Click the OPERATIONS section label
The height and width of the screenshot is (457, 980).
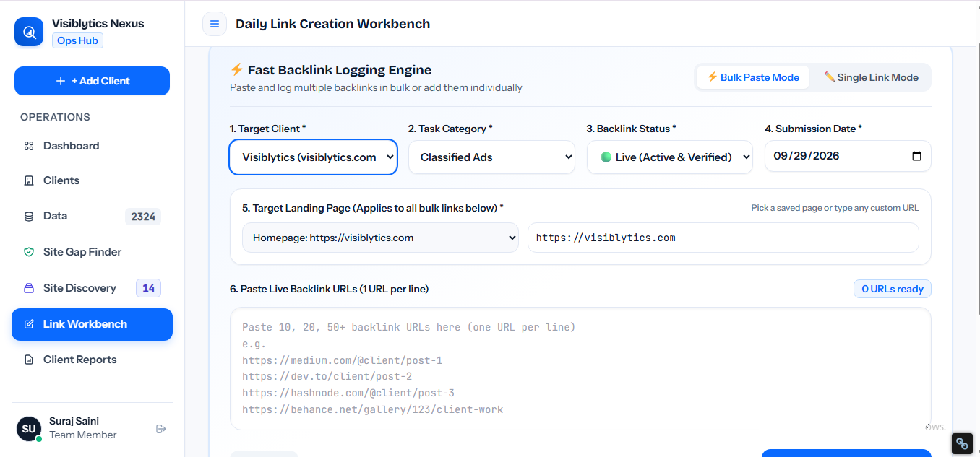coord(55,117)
